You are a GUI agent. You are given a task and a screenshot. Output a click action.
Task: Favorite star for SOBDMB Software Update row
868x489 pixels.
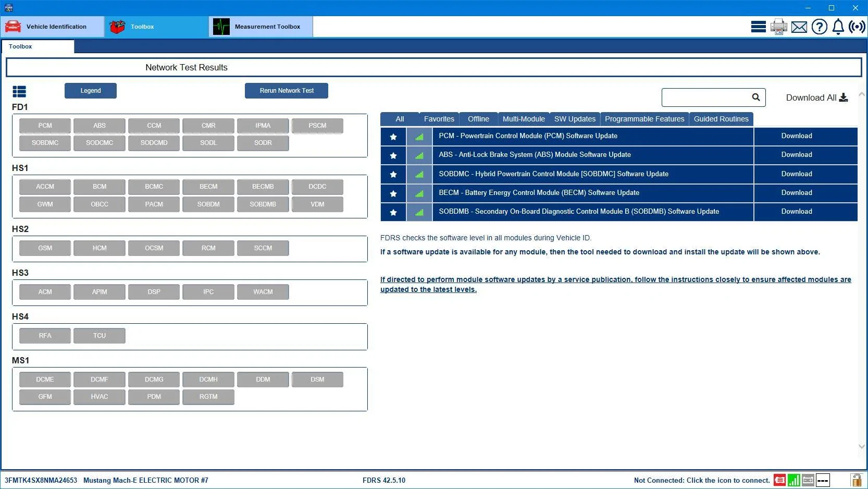click(x=393, y=212)
